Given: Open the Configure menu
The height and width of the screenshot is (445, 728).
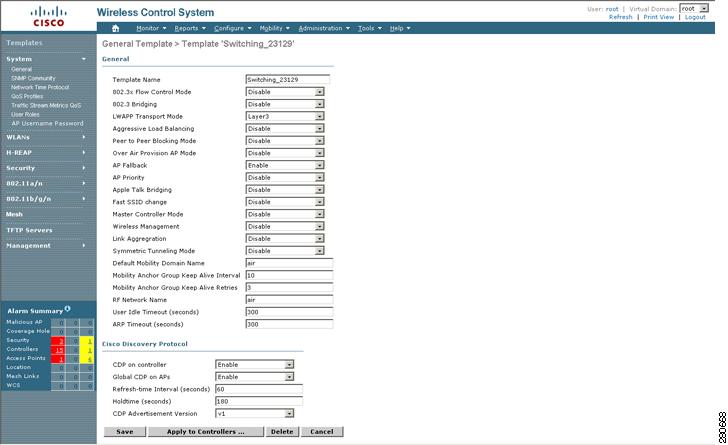Looking at the screenshot, I should pyautogui.click(x=233, y=28).
